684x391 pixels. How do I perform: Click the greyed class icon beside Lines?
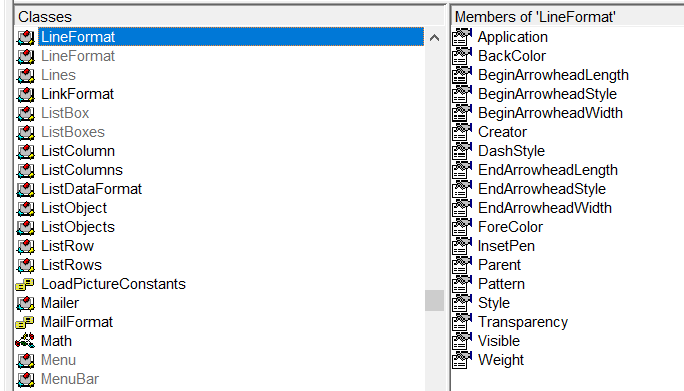click(x=25, y=75)
